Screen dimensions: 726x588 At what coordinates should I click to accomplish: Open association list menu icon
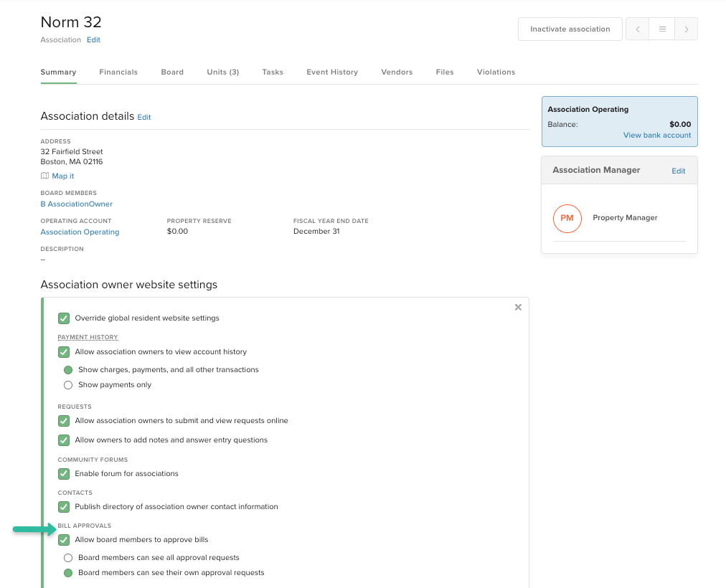[x=662, y=29]
